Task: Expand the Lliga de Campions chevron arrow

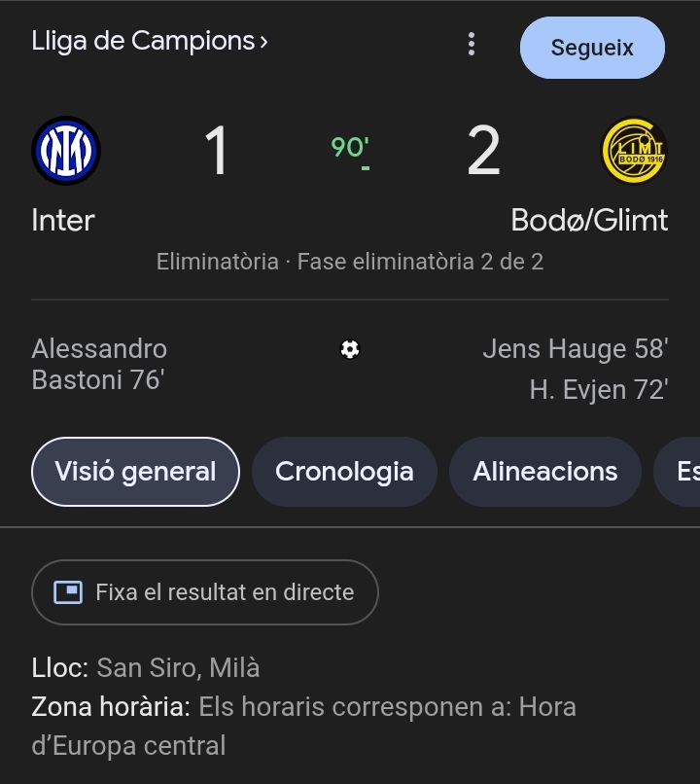Action: pyautogui.click(x=263, y=42)
